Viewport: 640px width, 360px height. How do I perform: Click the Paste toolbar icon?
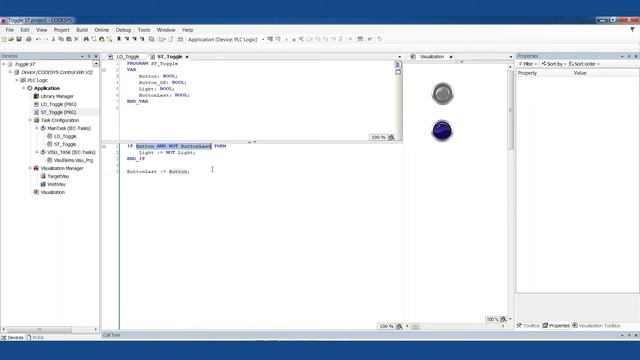tap(69, 39)
